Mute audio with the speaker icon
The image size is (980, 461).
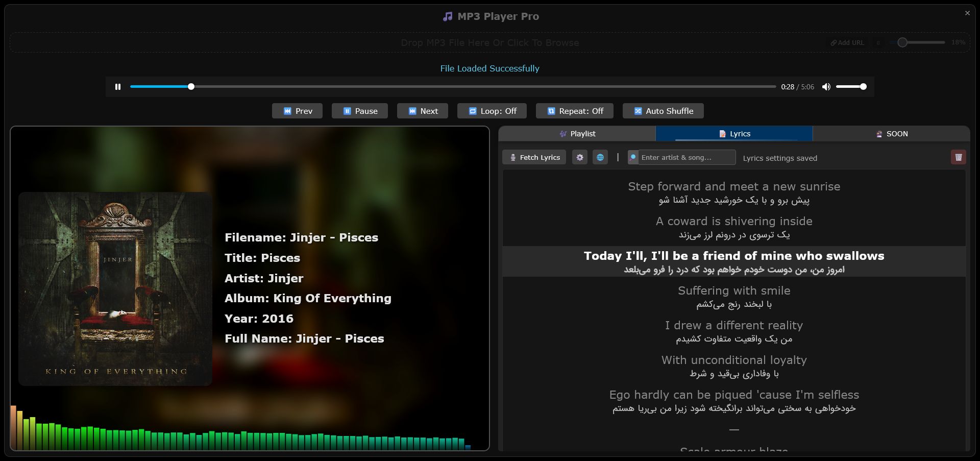[x=827, y=87]
